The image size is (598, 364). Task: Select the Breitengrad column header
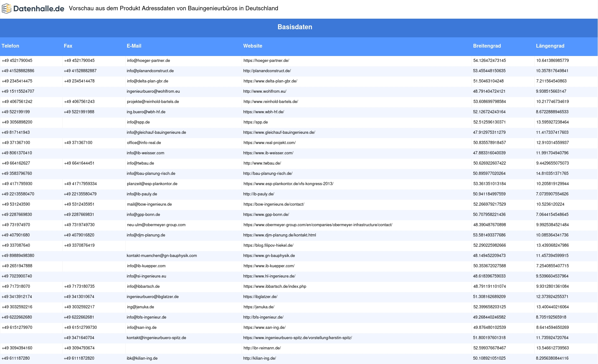(x=487, y=46)
